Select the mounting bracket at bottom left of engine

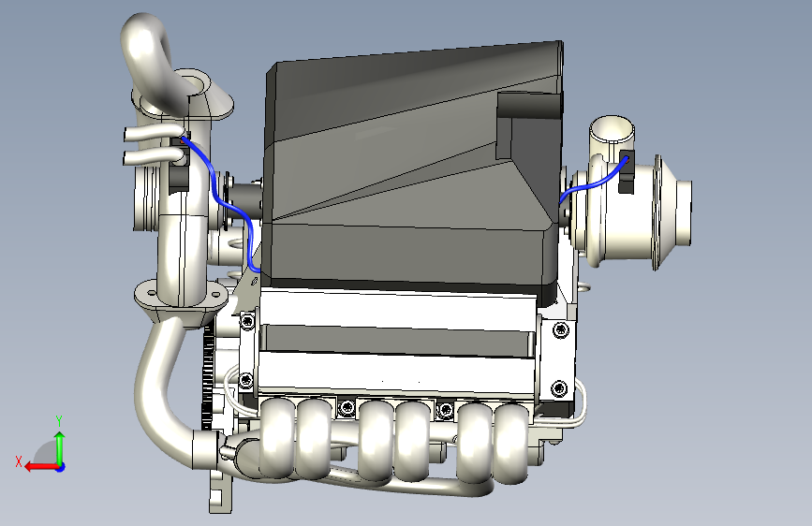220,490
